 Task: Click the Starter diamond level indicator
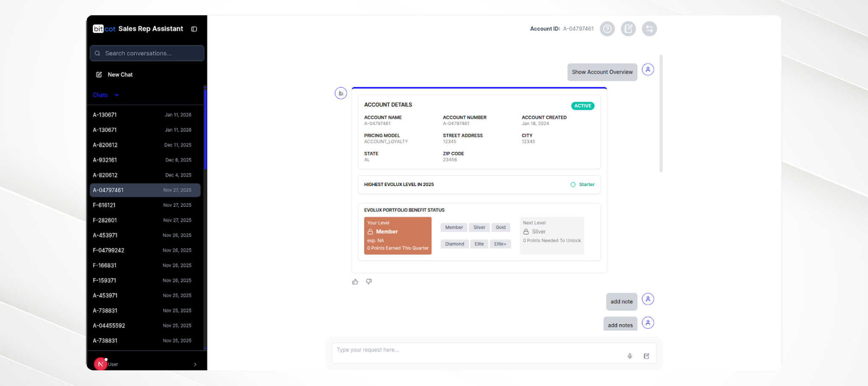pos(582,184)
